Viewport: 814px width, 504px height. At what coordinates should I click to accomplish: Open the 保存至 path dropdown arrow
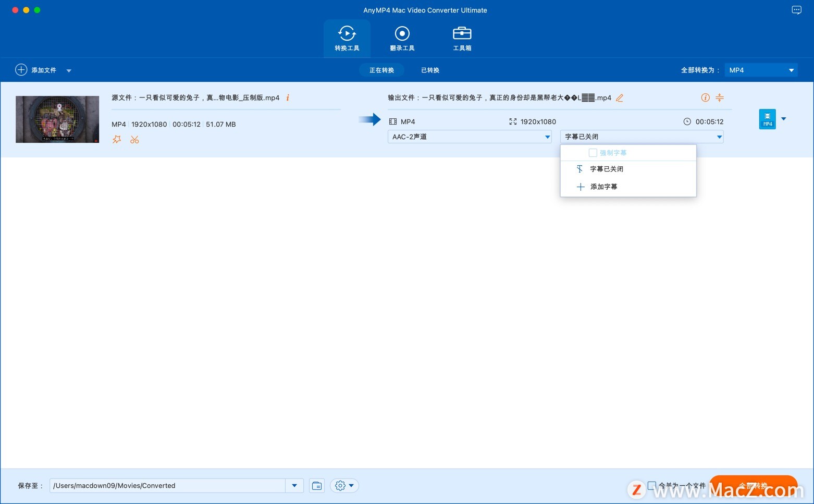pyautogui.click(x=294, y=485)
